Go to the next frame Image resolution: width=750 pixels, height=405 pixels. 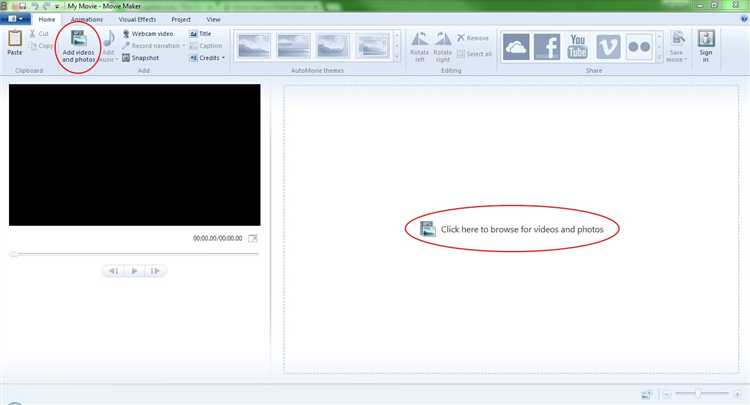[155, 271]
